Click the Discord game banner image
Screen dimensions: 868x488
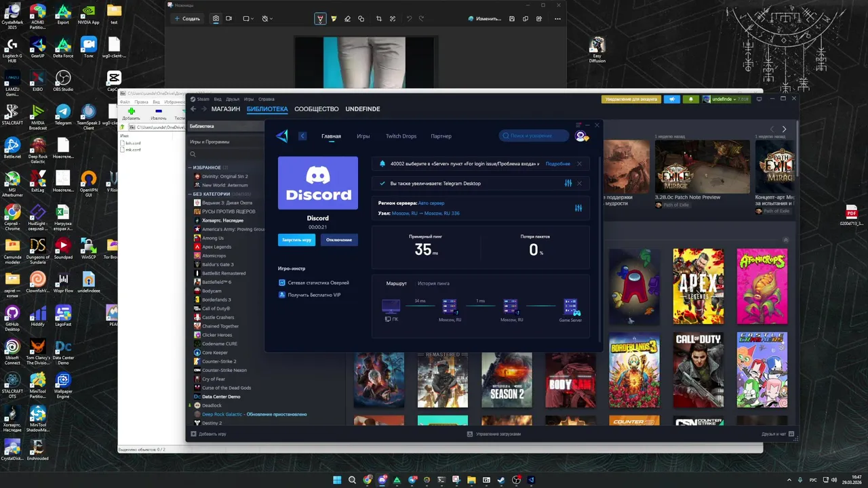click(x=318, y=183)
